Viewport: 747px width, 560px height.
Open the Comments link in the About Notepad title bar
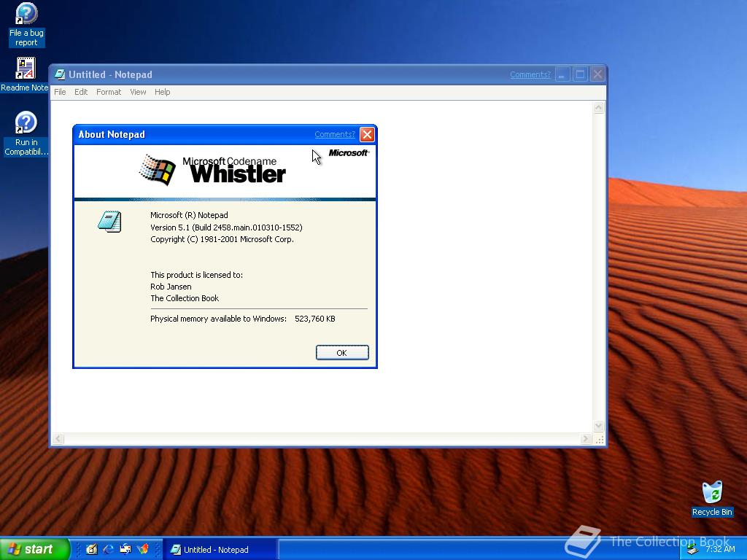pyautogui.click(x=334, y=134)
